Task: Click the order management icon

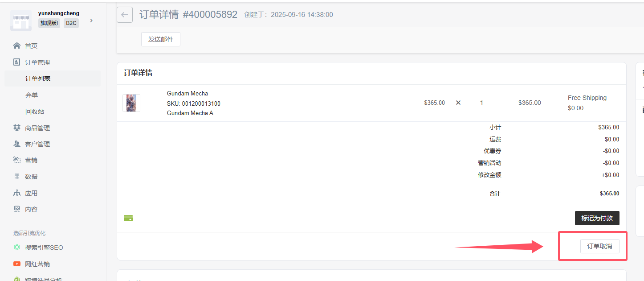Action: (x=17, y=62)
